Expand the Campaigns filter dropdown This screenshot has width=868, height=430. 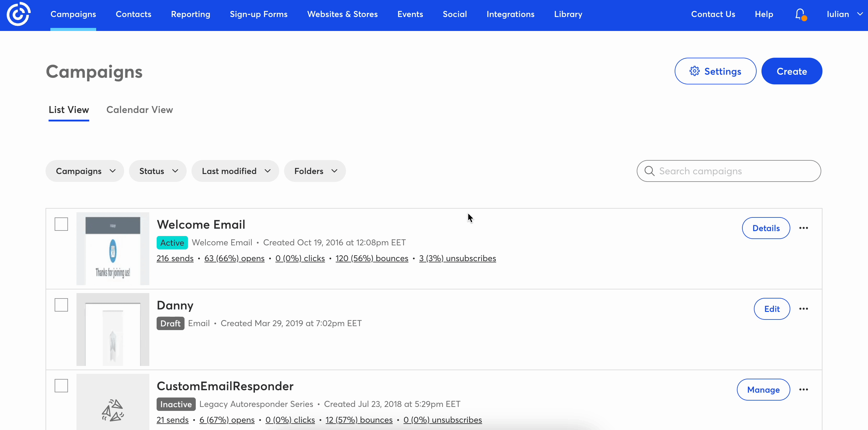tap(85, 171)
